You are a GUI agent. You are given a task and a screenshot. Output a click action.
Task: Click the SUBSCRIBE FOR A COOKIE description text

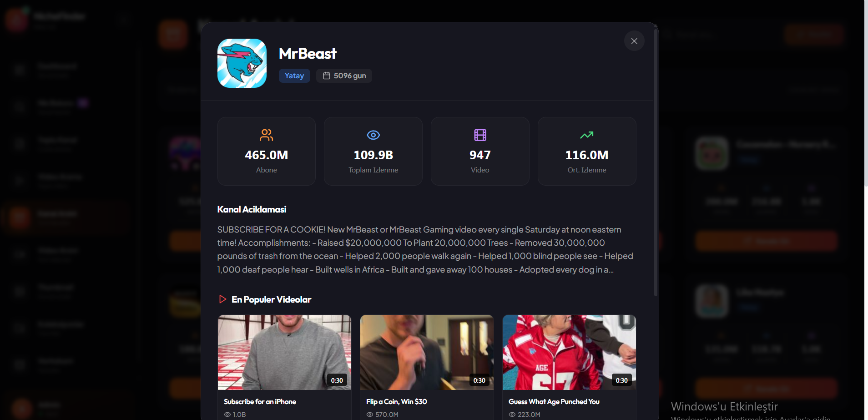point(425,249)
